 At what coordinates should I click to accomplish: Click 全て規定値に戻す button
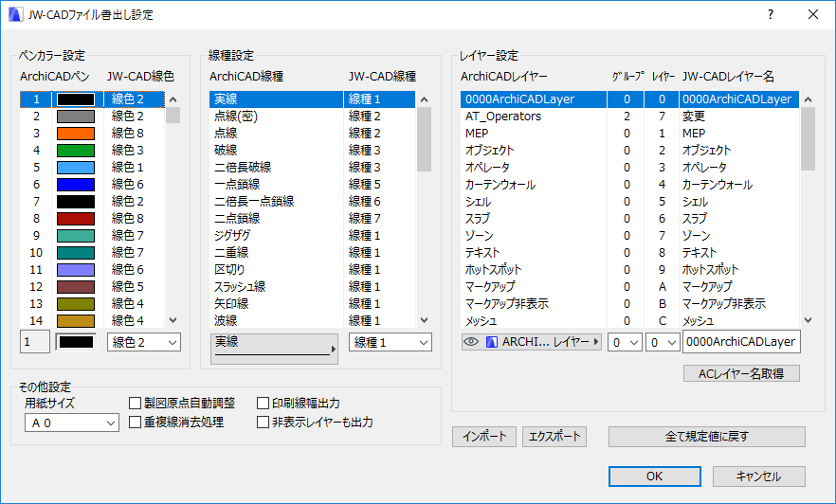pos(706,437)
